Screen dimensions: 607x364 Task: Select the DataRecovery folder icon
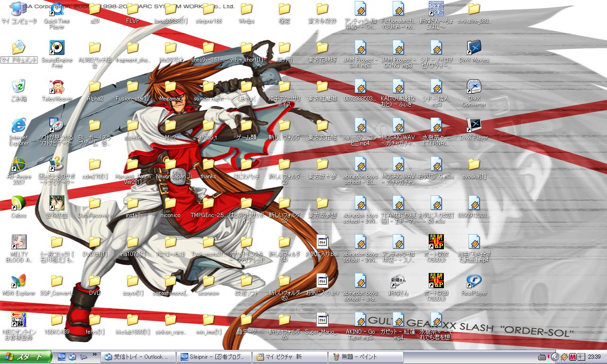[95, 208]
